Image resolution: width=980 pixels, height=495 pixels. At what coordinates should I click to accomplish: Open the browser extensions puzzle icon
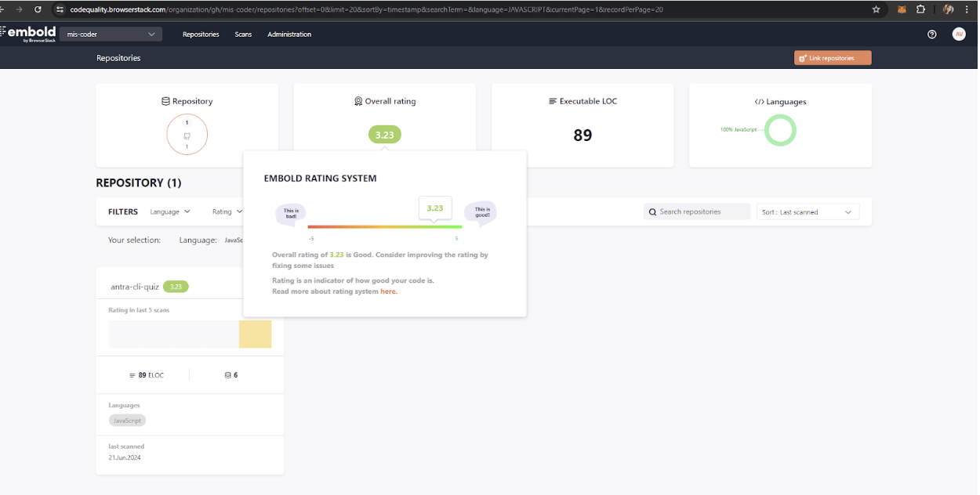921,9
